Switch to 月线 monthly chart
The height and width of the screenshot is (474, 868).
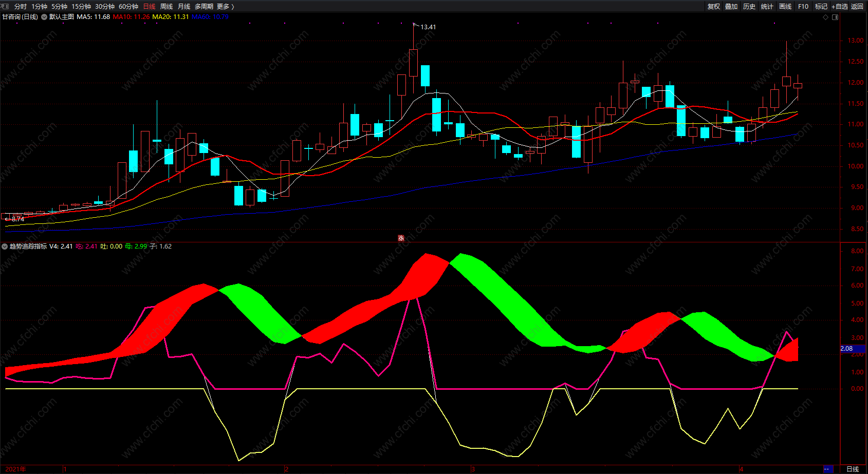pos(184,7)
